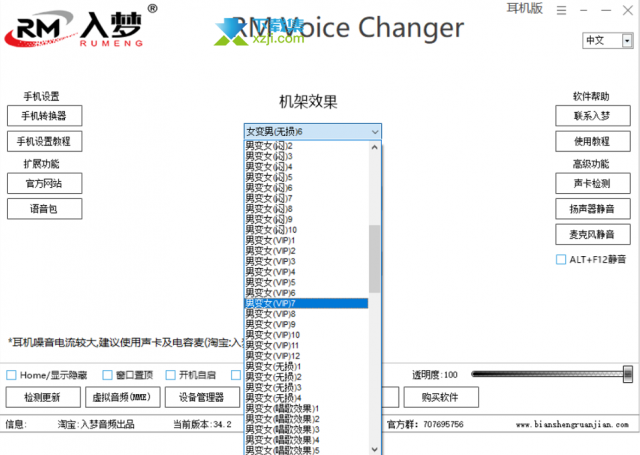The image size is (640, 455).
Task: Open 设备管理器 device manager
Action: coord(202,397)
